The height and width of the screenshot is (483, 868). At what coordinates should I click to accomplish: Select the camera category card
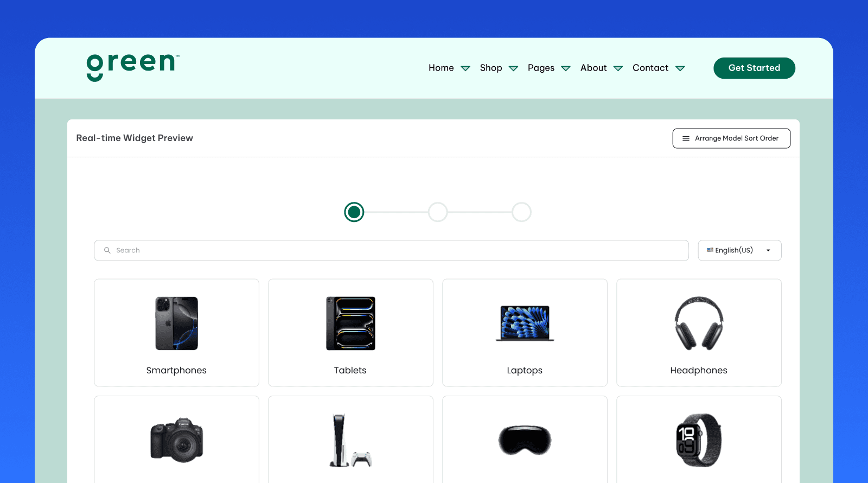(x=176, y=440)
